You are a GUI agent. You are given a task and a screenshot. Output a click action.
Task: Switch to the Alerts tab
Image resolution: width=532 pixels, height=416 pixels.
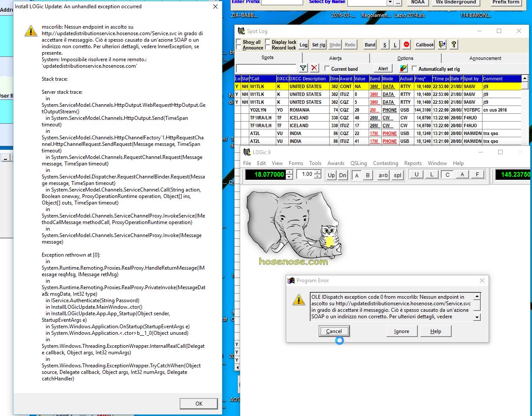335,58
